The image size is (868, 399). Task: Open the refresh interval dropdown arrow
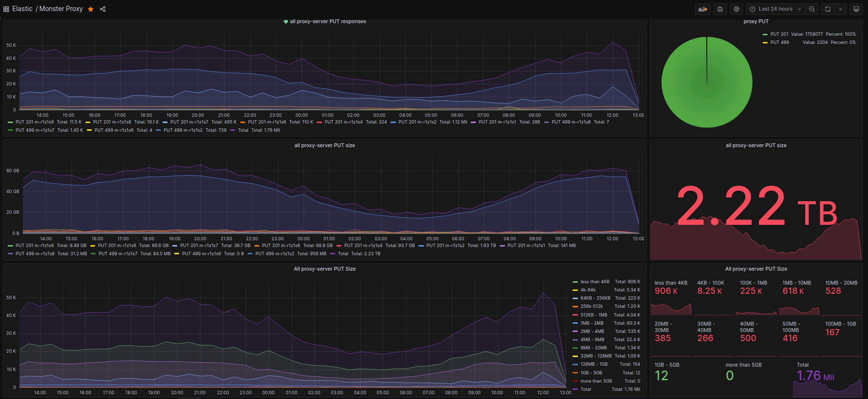point(840,9)
